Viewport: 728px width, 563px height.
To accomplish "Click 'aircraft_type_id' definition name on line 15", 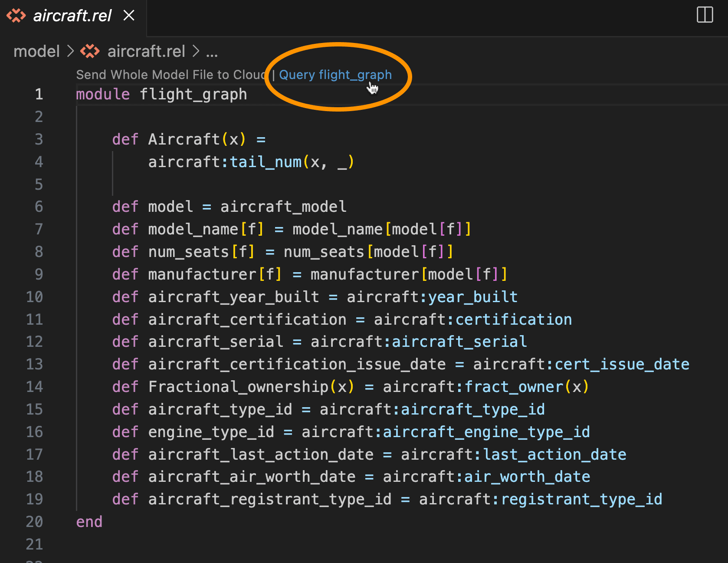I will click(220, 409).
